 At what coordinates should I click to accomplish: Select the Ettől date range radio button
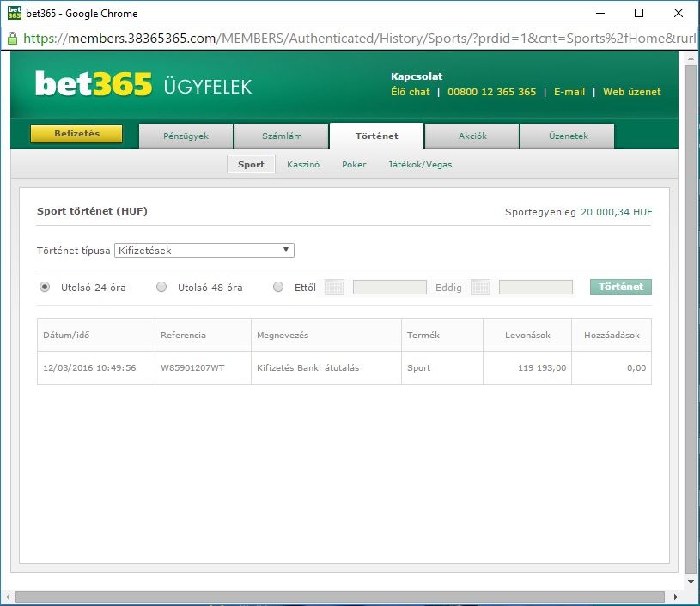278,287
